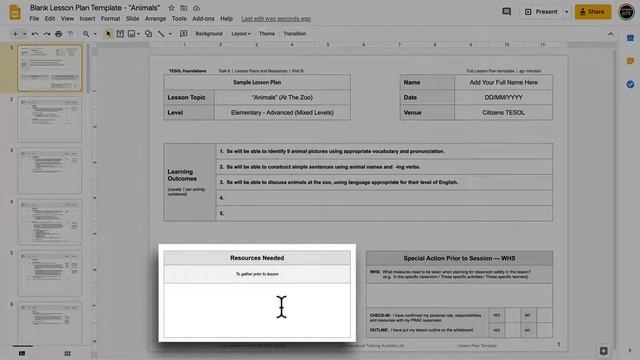Open the Insert image dropdown arrow
Viewport: 640px width, 360px height.
(138, 34)
